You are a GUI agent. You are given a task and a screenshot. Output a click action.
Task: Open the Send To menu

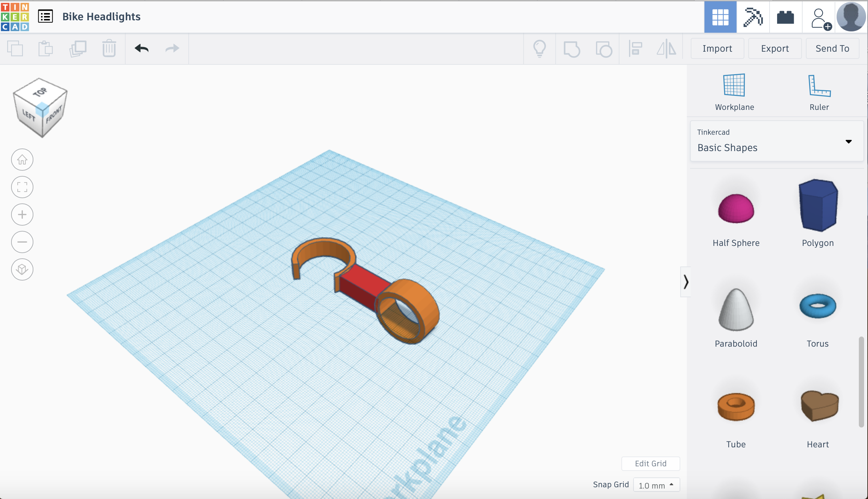(832, 49)
